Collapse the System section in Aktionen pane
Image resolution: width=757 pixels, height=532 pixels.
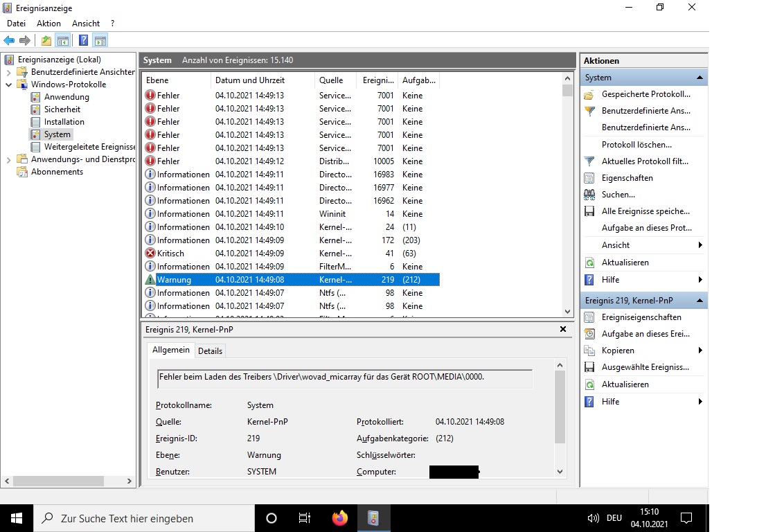[x=700, y=77]
